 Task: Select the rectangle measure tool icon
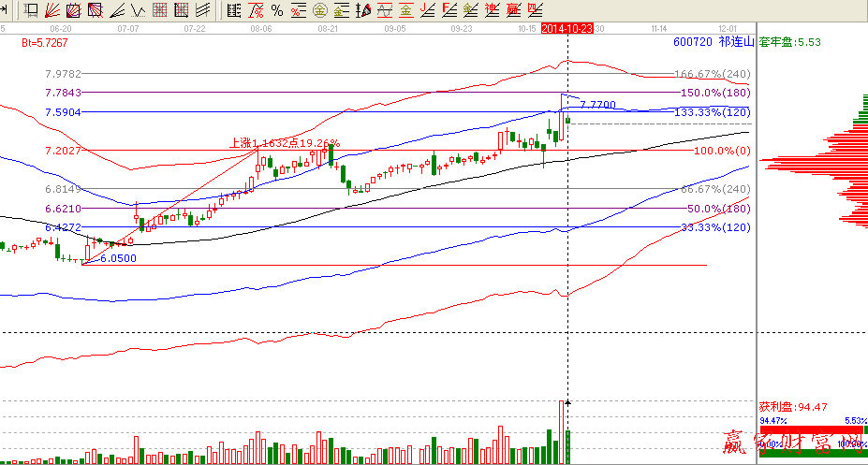[31, 11]
